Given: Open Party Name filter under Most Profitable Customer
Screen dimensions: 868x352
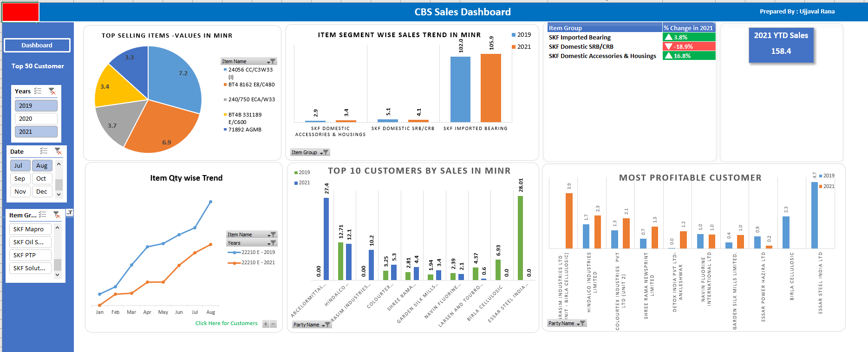Looking at the screenshot, I should click(x=581, y=323).
